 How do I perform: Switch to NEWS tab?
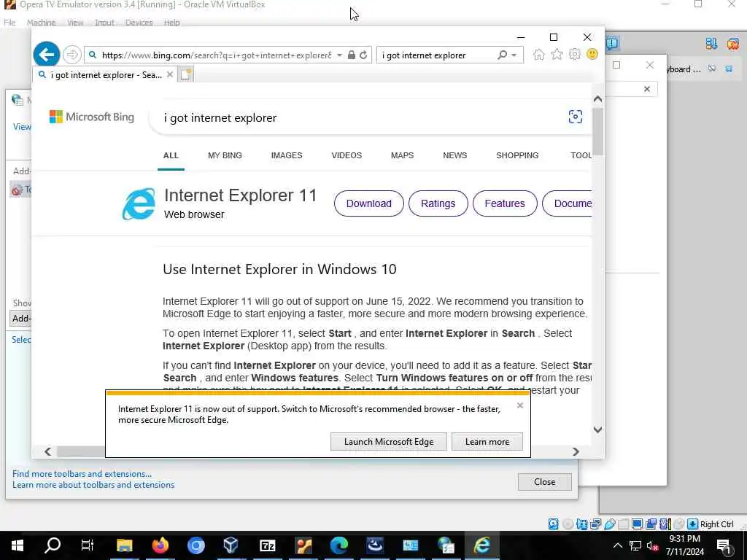click(x=455, y=155)
